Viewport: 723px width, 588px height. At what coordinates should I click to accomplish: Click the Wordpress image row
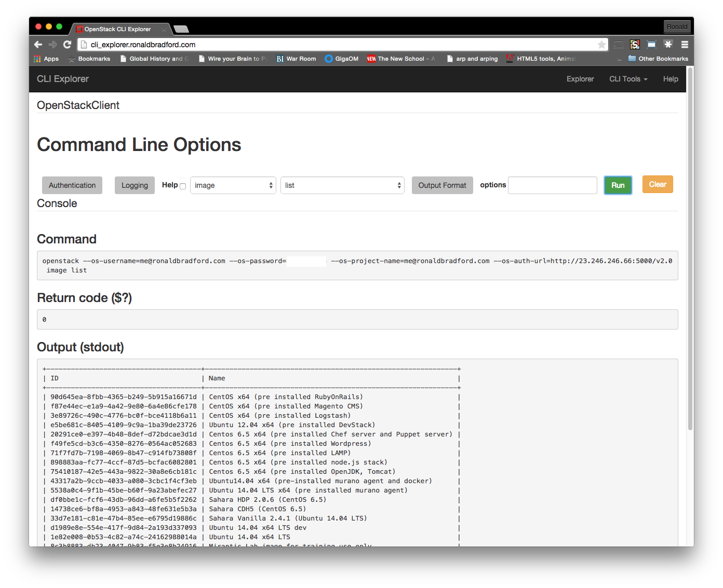(251, 444)
